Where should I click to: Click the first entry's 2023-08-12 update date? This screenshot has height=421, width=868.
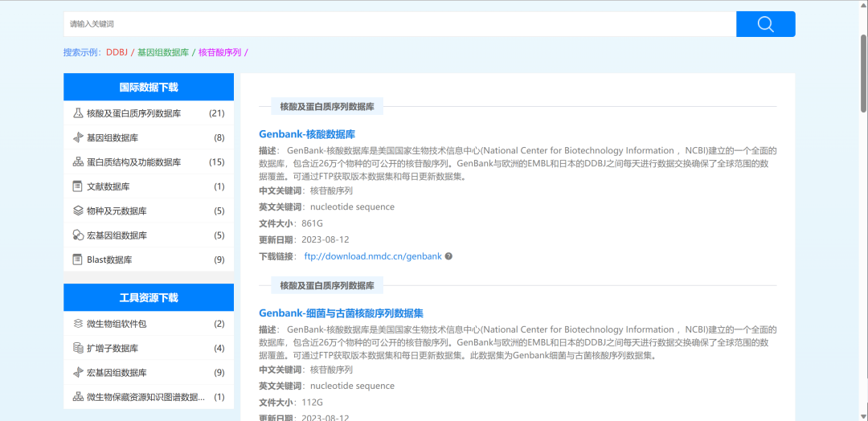pyautogui.click(x=325, y=240)
